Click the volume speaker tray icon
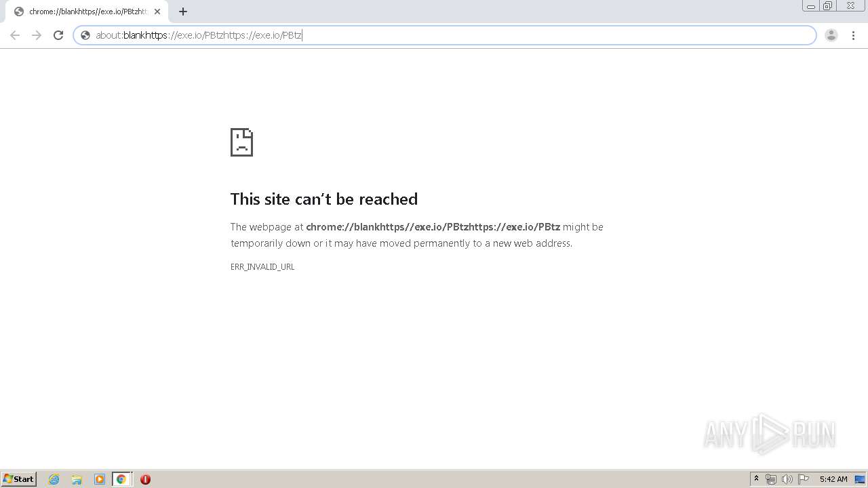Screen dimensions: 868x488 (787, 479)
